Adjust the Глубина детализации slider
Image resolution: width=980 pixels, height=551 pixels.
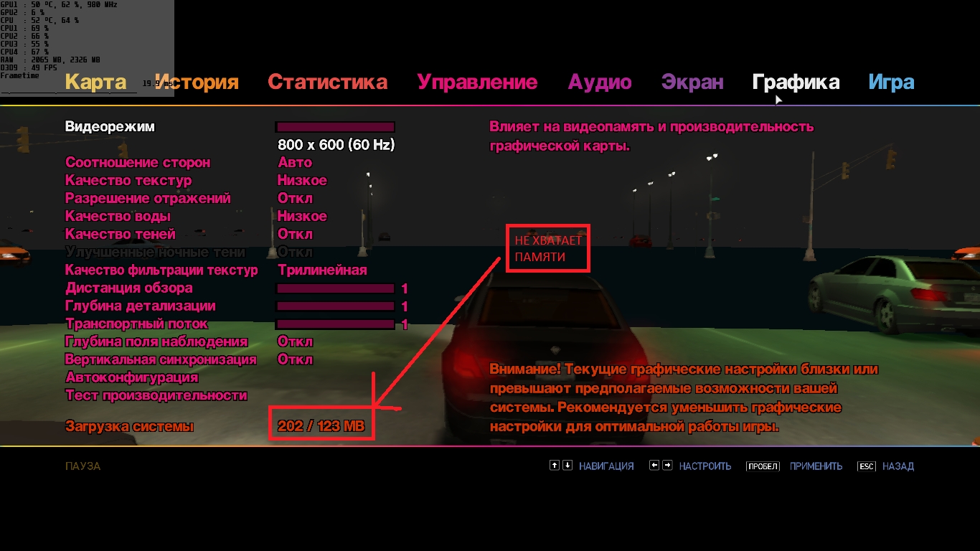point(335,306)
